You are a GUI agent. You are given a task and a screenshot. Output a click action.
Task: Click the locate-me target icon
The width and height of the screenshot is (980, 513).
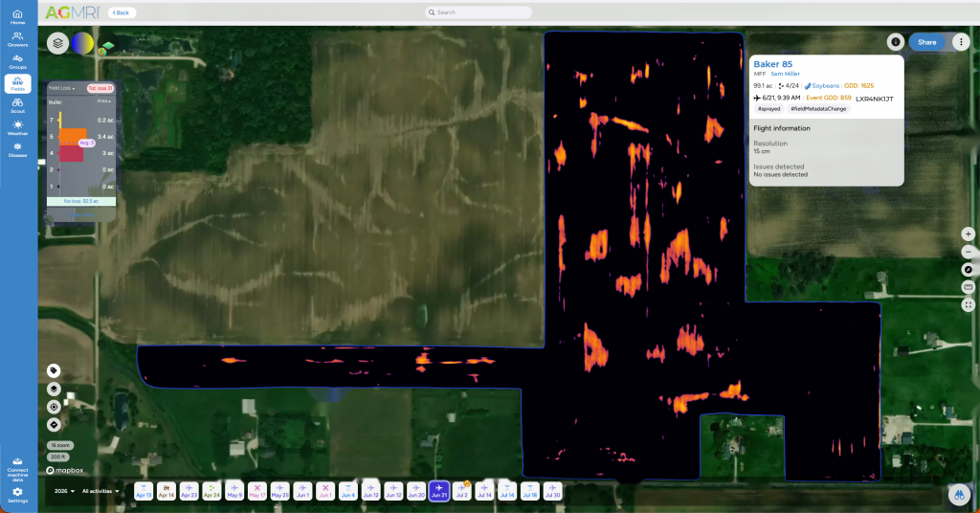coord(54,407)
